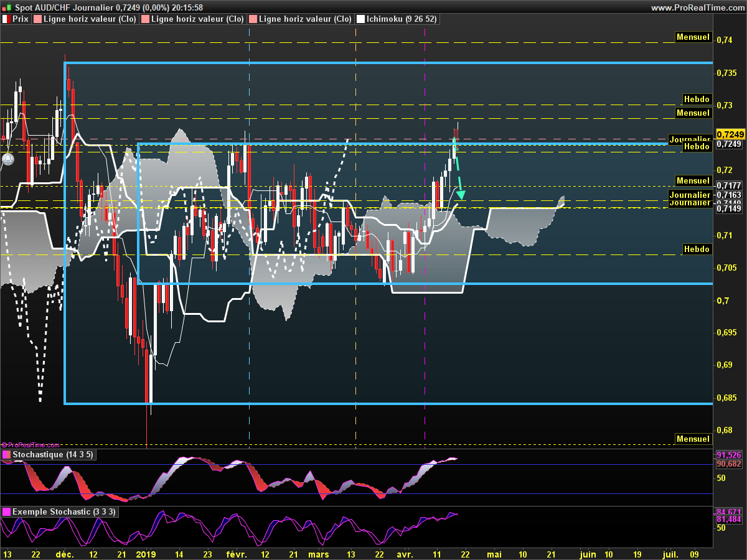Screen dimensions: 747x560
Task: Click the magenta Stochastique (14 3 5) swatch
Action: point(6,455)
